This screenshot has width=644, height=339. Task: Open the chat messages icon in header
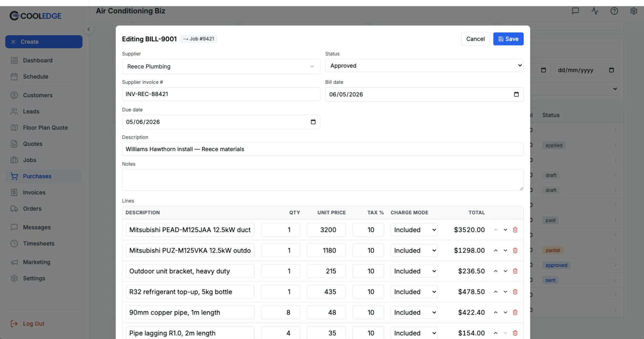click(575, 11)
